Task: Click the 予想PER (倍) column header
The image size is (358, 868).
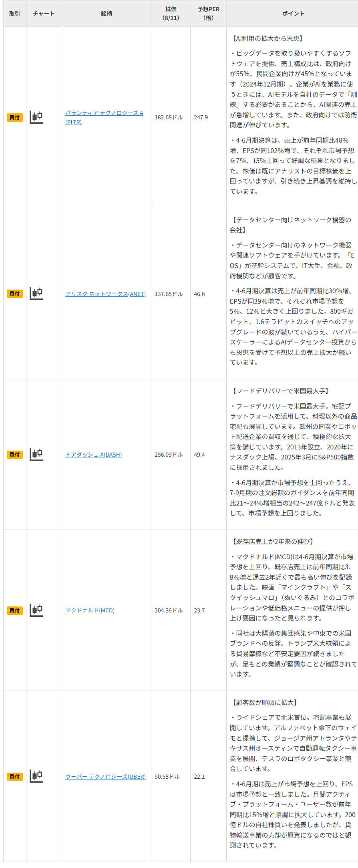Action: coord(208,14)
